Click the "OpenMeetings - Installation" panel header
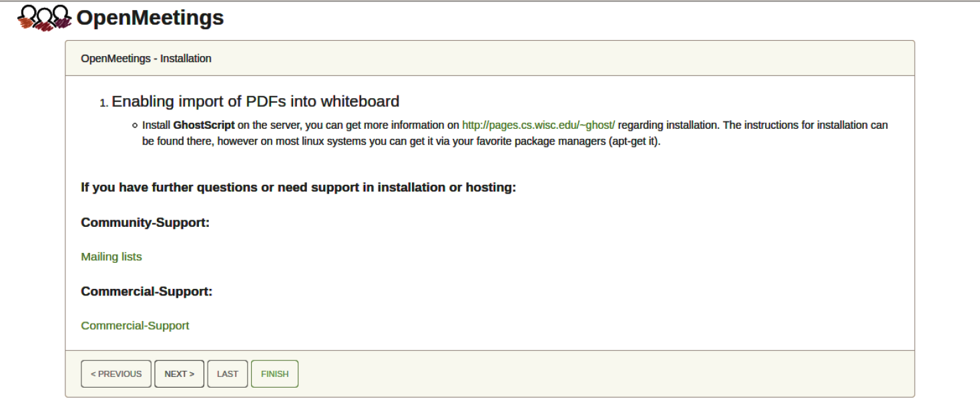Image resolution: width=980 pixels, height=419 pixels. [x=146, y=59]
